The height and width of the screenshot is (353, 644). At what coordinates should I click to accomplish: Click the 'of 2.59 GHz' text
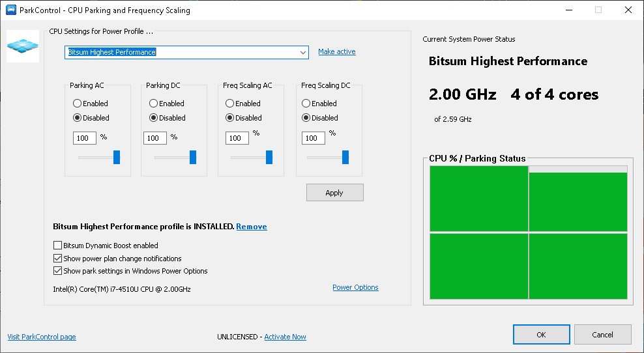pos(452,119)
